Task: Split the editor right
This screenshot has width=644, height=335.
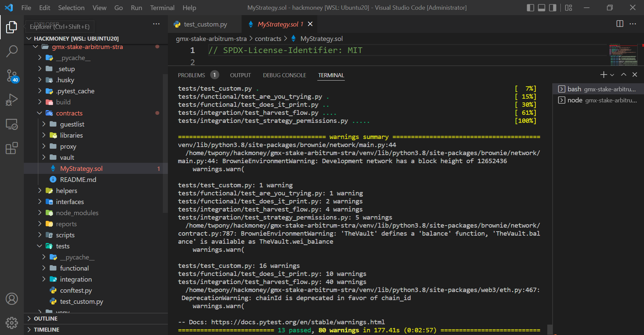Action: pos(620,23)
